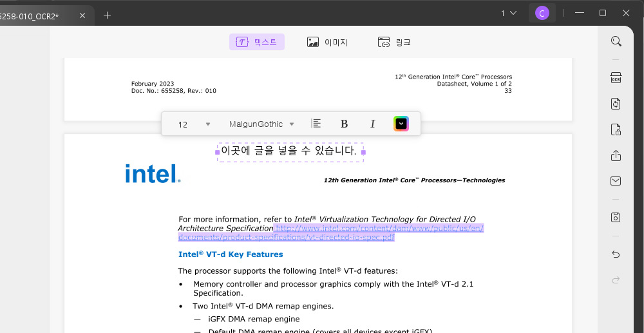Switch to the 이미지 (Image) edit mode
The height and width of the screenshot is (333, 644).
click(327, 42)
